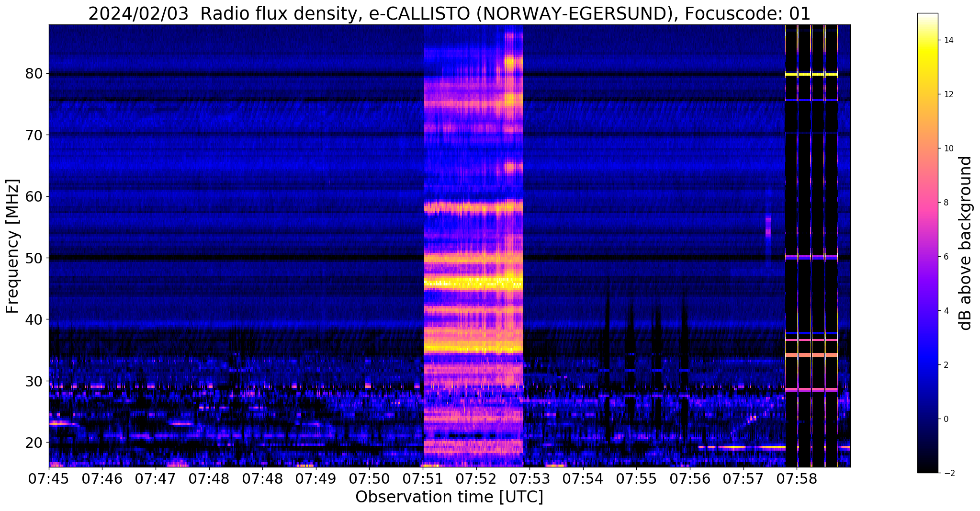Click the 'dB above background' colorbar label

pos(966,243)
